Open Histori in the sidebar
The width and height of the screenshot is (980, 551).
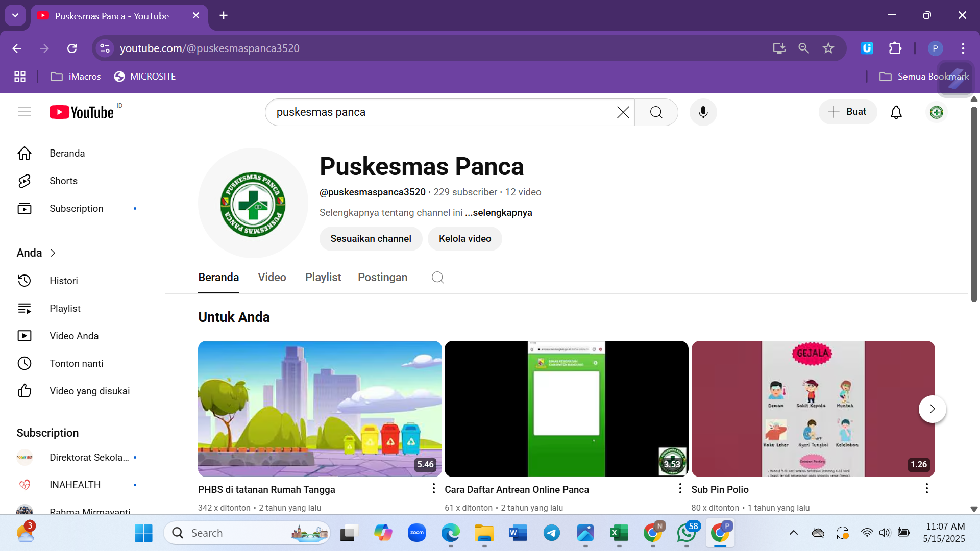click(x=63, y=281)
